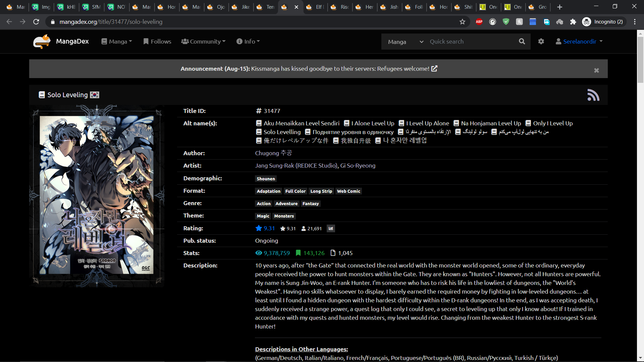Image resolution: width=644 pixels, height=362 pixels.
Task: Open the settings gear icon
Action: [541, 42]
